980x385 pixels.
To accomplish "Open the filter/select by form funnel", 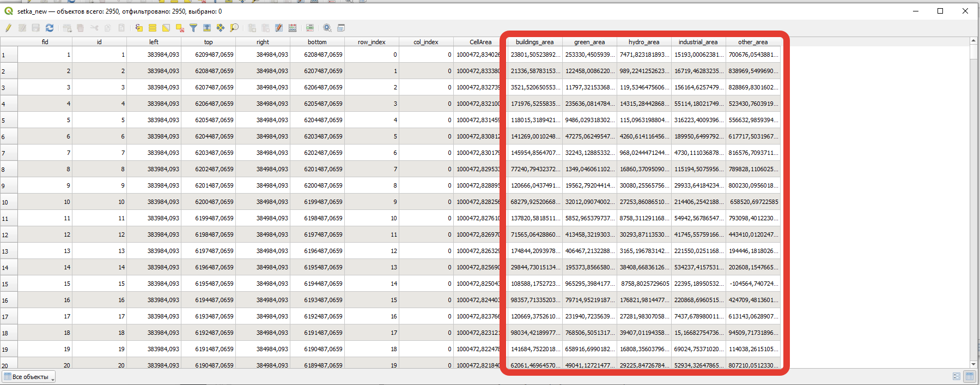I will coord(193,28).
